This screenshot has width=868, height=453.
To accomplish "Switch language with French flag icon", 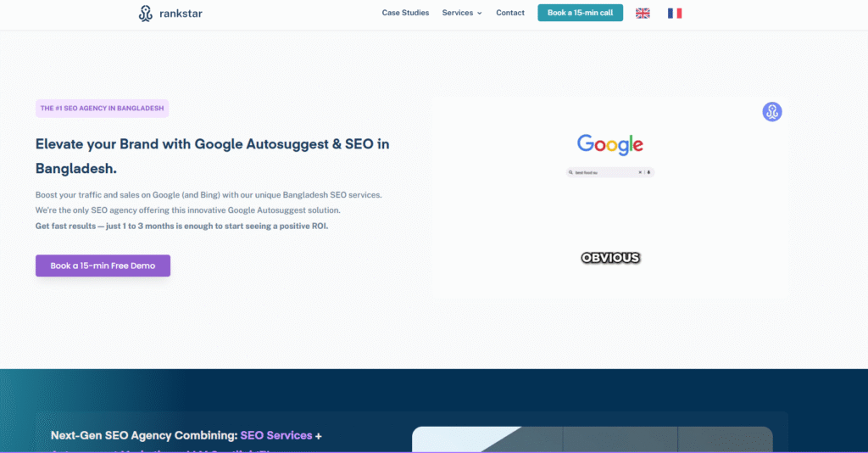I will tap(674, 14).
